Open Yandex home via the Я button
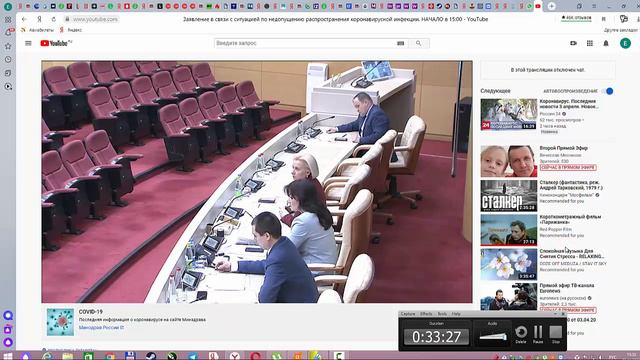The image size is (640, 360). click(x=40, y=19)
